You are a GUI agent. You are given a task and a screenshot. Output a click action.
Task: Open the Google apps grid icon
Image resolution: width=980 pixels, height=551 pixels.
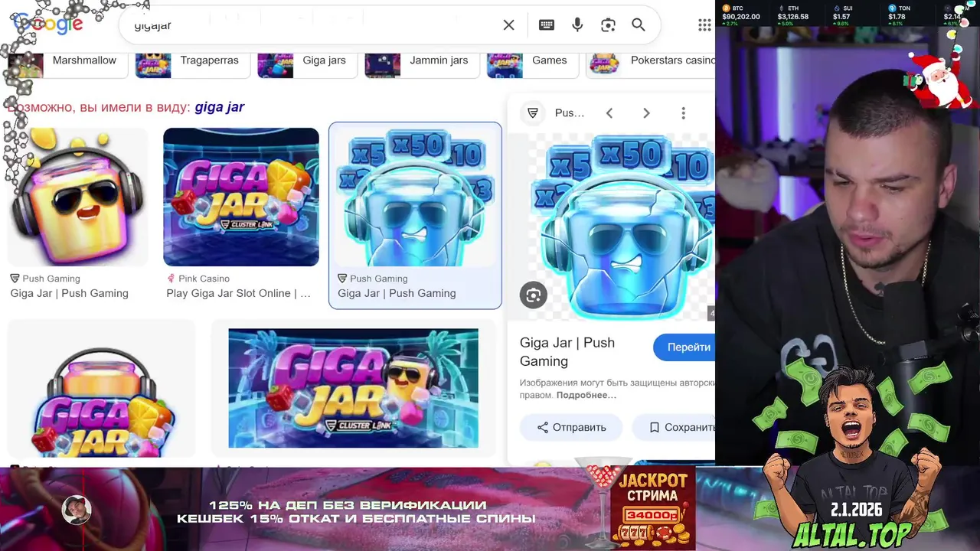tap(704, 25)
